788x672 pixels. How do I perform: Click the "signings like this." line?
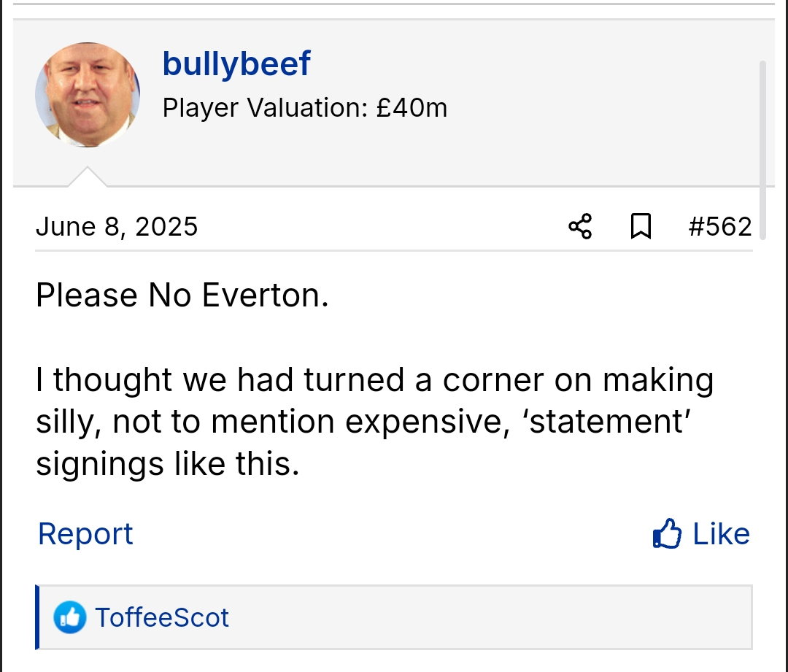coord(168,465)
